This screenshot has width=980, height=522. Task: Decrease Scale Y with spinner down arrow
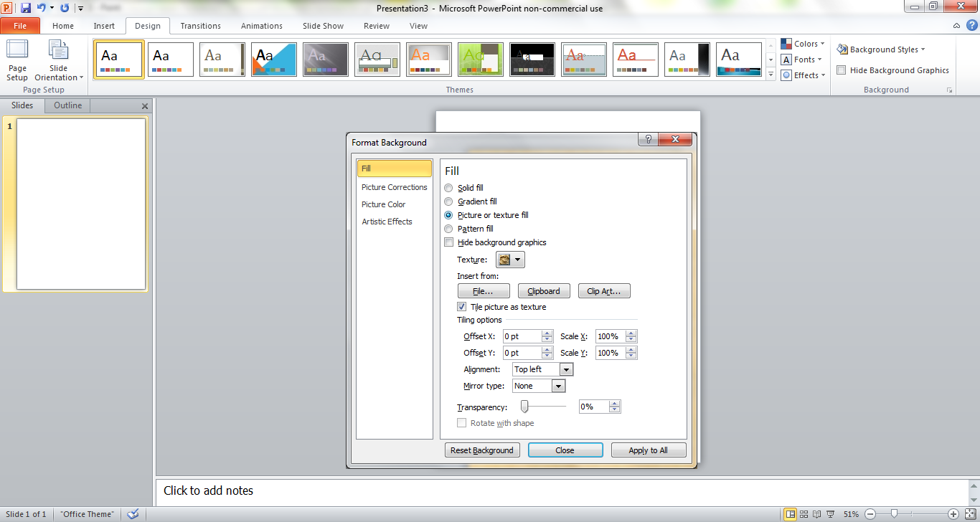point(631,356)
